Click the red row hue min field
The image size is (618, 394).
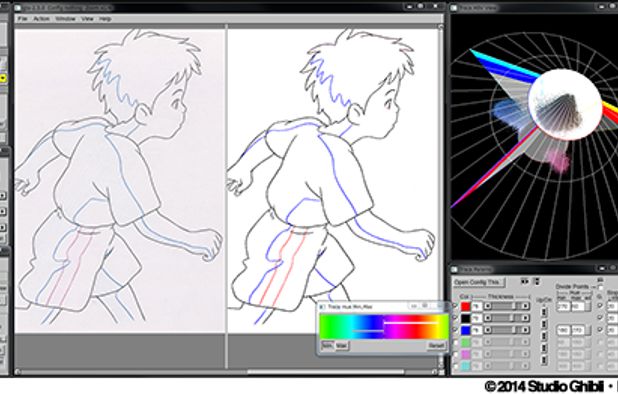click(x=564, y=307)
